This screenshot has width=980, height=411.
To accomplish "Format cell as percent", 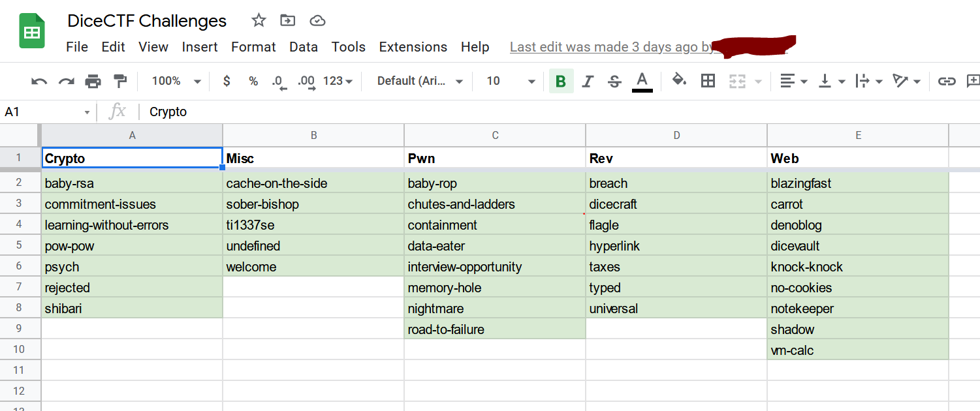I will 253,81.
